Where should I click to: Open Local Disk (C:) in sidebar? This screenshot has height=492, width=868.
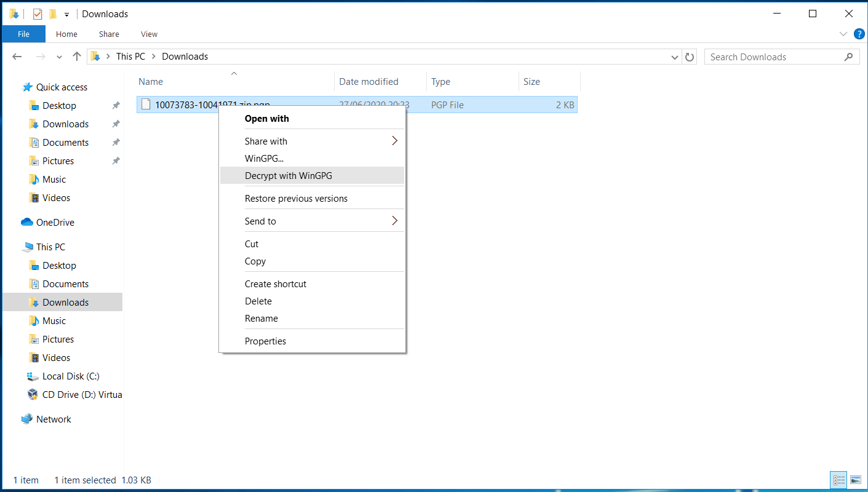(70, 376)
